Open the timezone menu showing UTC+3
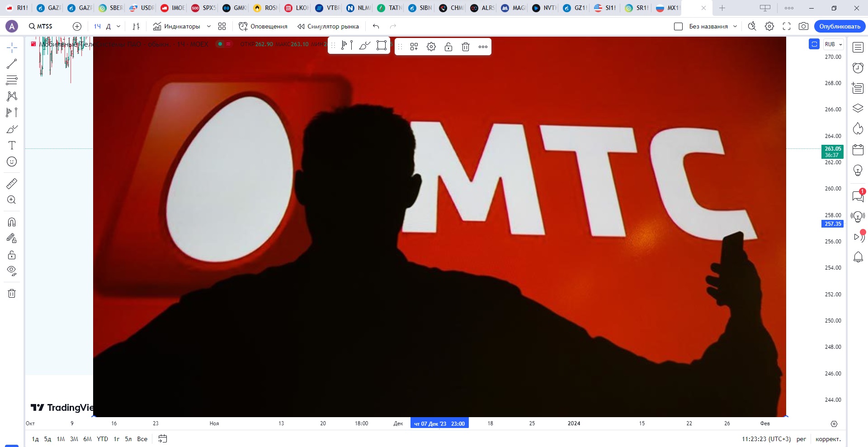This screenshot has height=447, width=868. click(x=766, y=439)
